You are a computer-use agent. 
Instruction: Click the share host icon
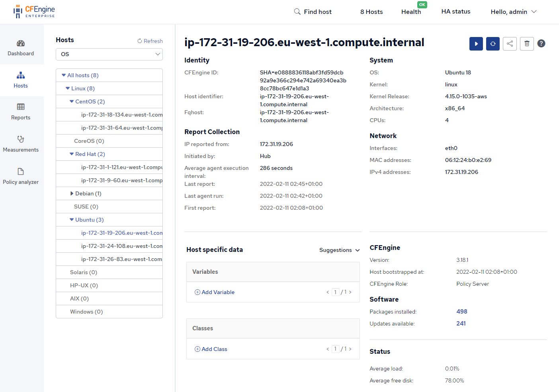coord(510,44)
